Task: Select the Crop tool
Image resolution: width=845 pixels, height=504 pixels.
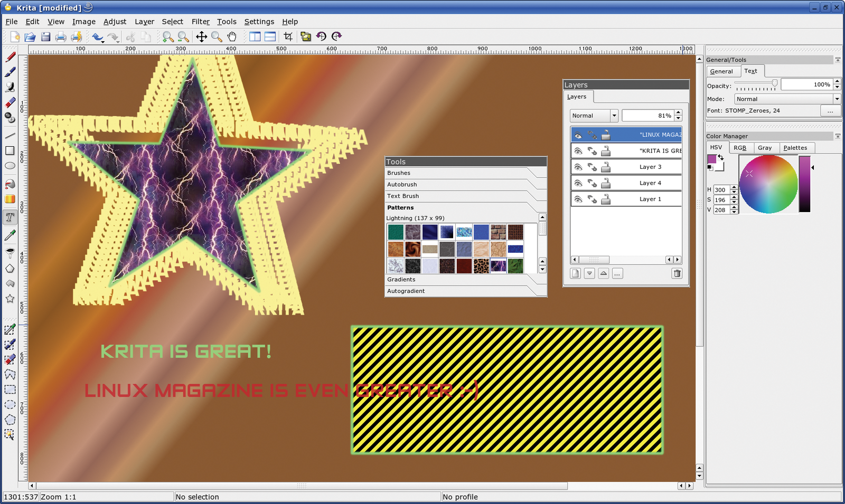Action: click(x=288, y=36)
